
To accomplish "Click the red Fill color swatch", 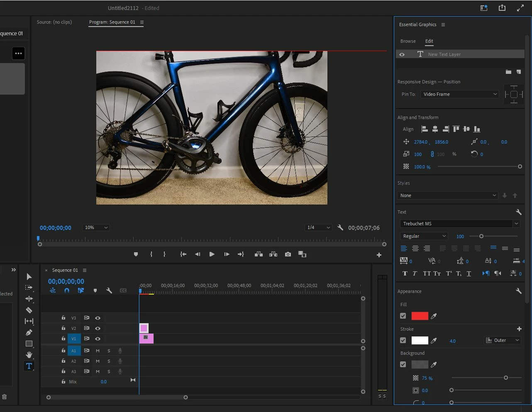I will tap(420, 316).
